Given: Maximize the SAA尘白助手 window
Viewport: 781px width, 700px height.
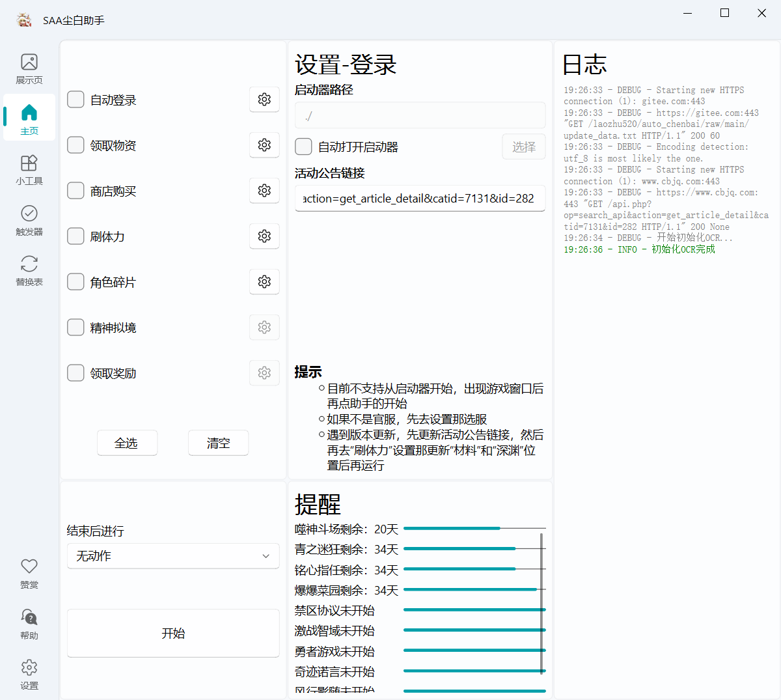Looking at the screenshot, I should [724, 13].
